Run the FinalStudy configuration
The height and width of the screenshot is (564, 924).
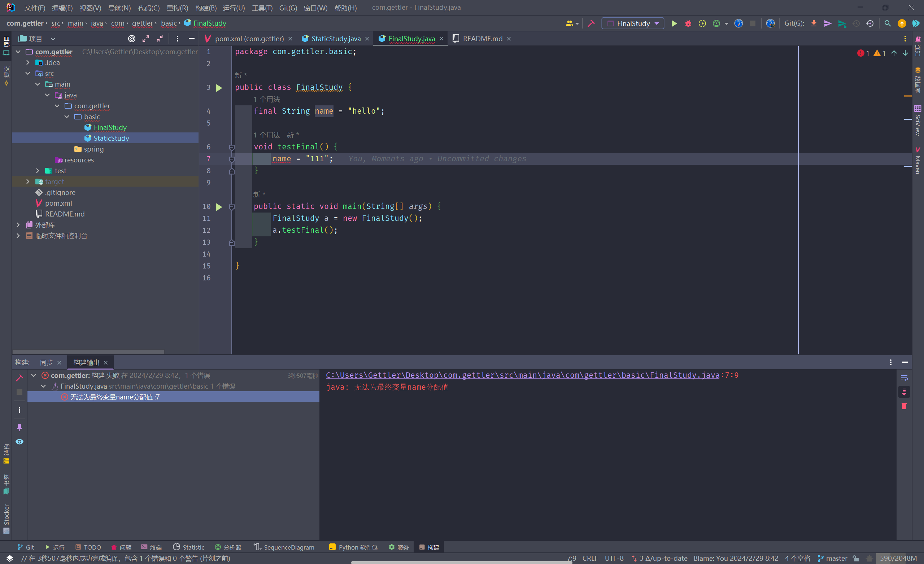pyautogui.click(x=674, y=23)
